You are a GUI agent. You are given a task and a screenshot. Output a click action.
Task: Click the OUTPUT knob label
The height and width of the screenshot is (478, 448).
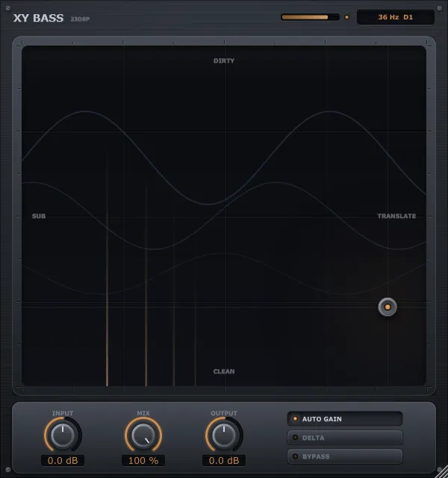(x=224, y=413)
